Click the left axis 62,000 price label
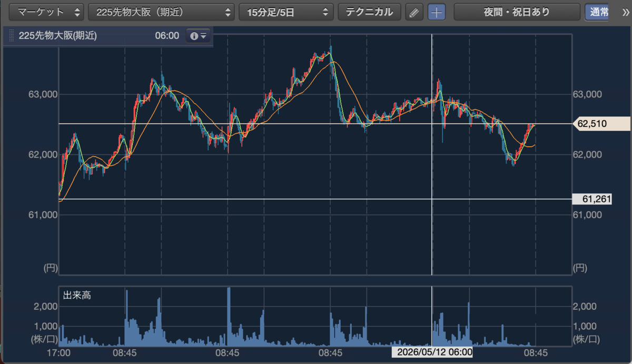This screenshot has height=364, width=632. point(42,154)
